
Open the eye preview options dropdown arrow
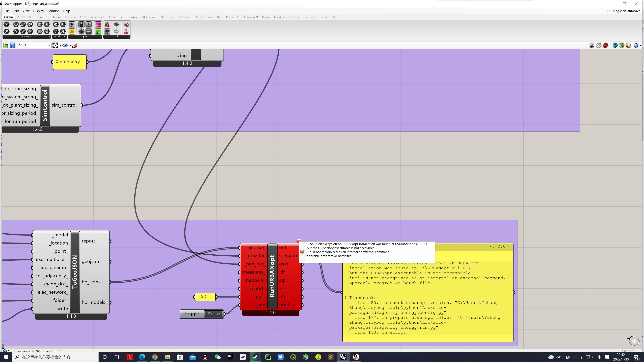[x=70, y=45]
